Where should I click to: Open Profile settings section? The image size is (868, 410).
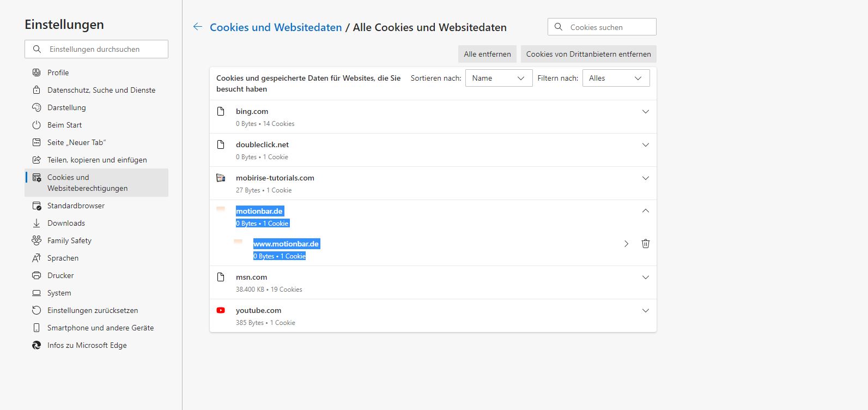point(96,73)
